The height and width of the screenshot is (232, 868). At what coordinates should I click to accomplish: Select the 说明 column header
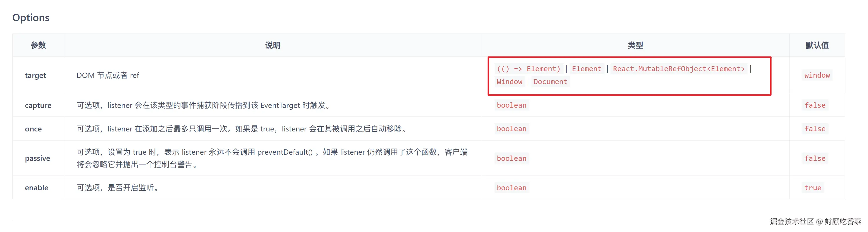pyautogui.click(x=273, y=45)
